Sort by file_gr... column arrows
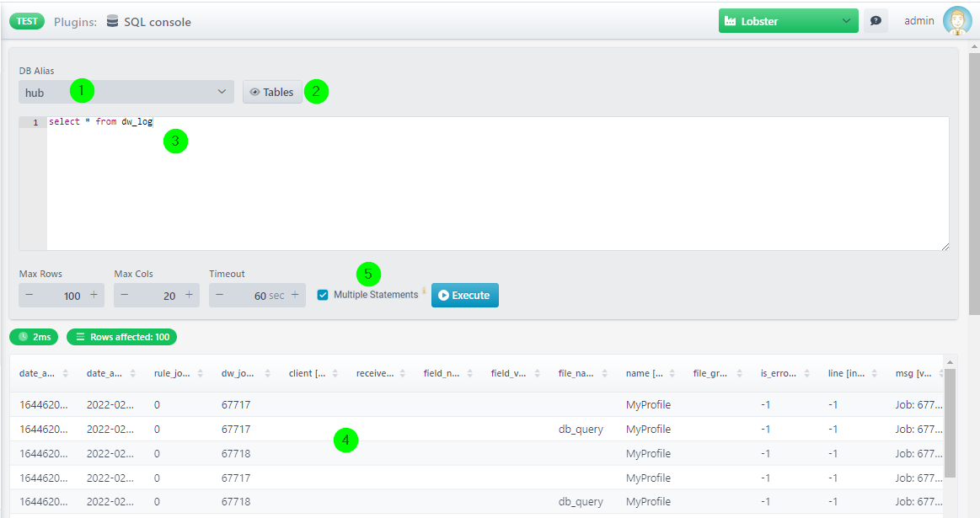The height and width of the screenshot is (518, 980). coord(739,374)
